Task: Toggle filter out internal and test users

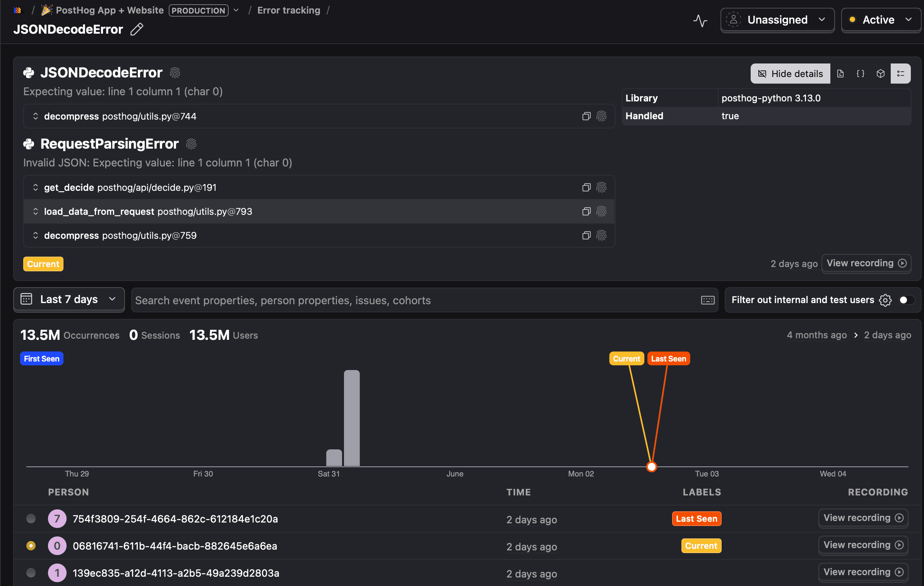Action: 907,300
